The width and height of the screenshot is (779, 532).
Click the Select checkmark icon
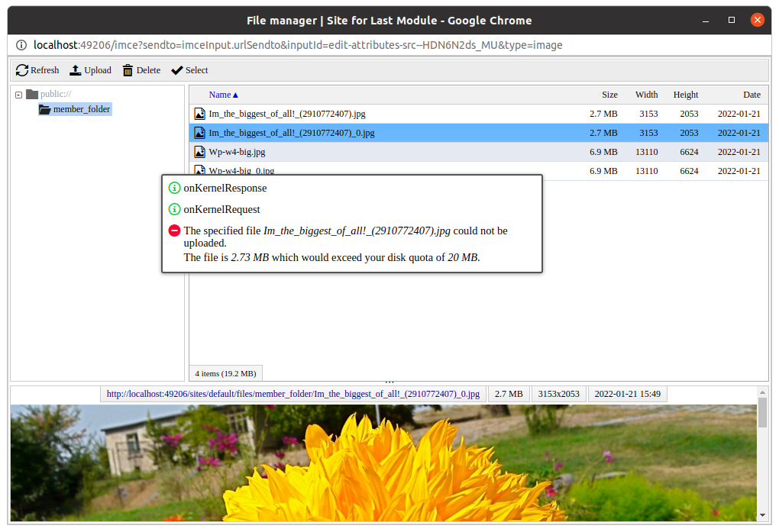(x=177, y=70)
